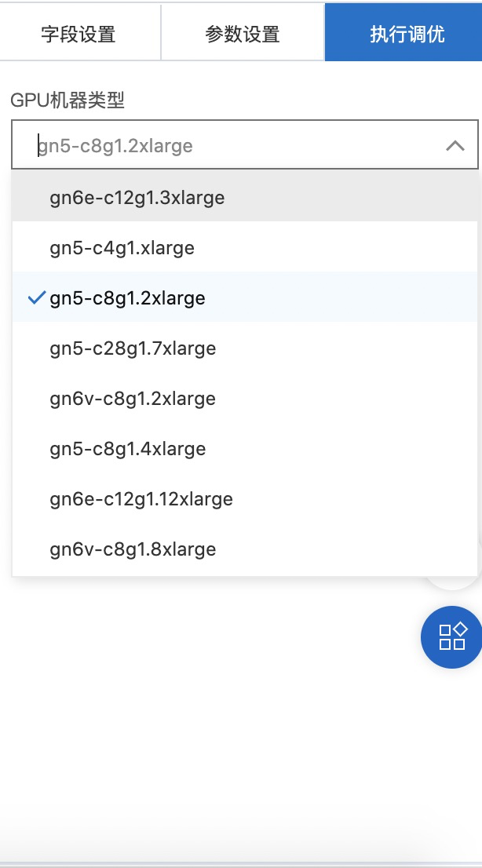Viewport: 482px width, 868px height.
Task: Switch to the 字段设置 tab
Action: [79, 33]
